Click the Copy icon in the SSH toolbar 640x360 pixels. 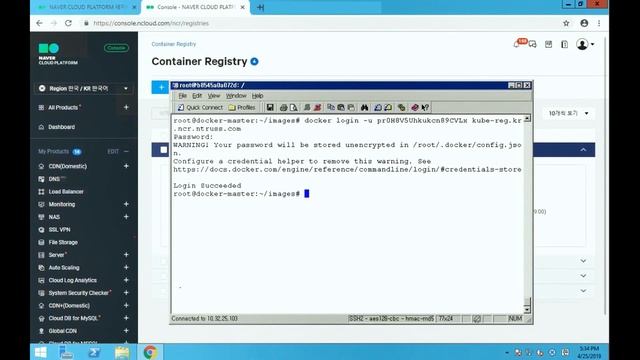coord(331,107)
